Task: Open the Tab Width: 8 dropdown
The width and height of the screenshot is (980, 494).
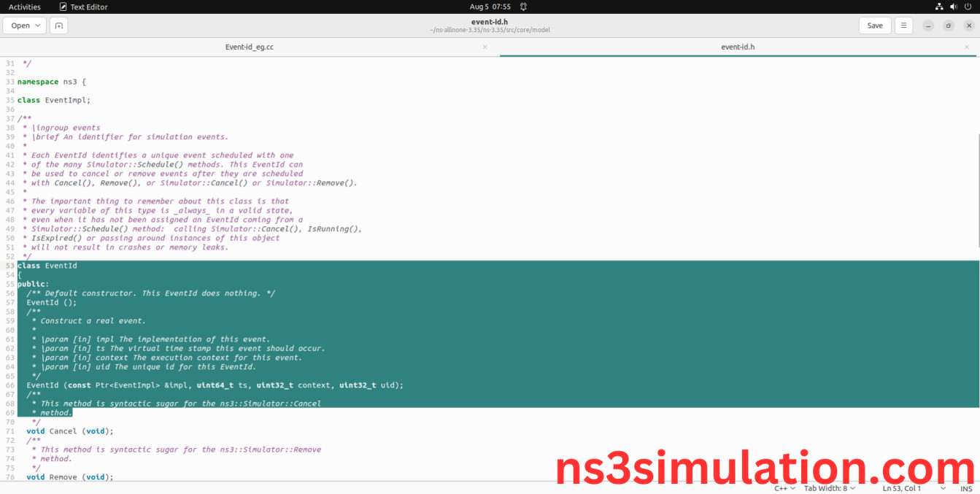Action: click(x=830, y=488)
